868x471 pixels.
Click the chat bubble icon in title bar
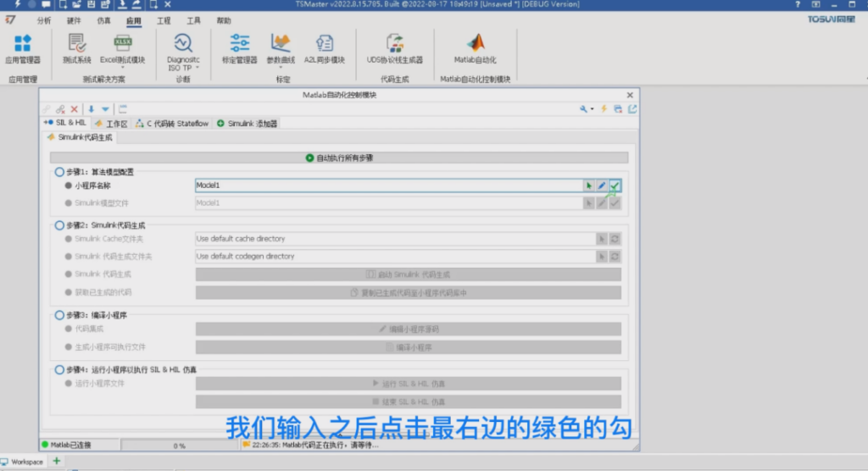46,4
